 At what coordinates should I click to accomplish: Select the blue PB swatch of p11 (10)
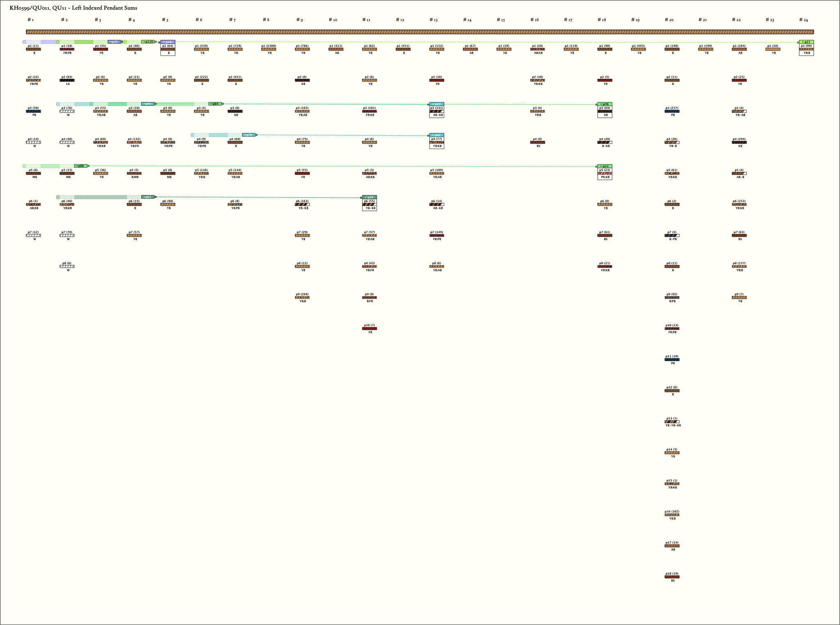(672, 359)
